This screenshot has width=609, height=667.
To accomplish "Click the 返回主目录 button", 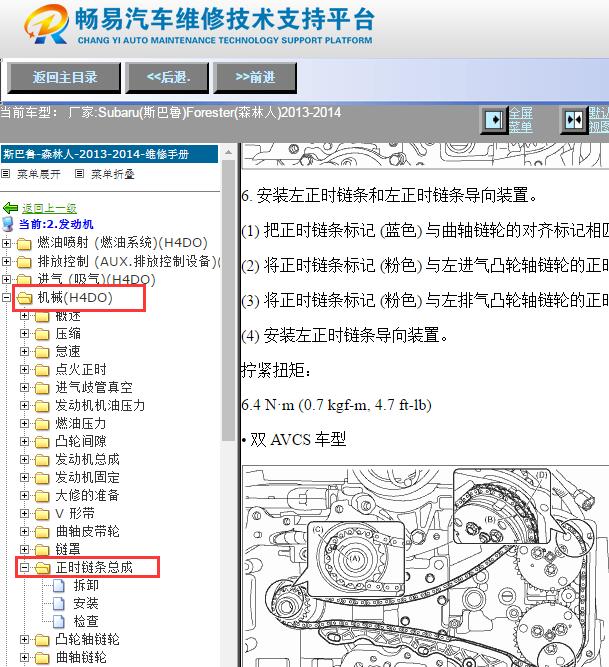I will (64, 77).
